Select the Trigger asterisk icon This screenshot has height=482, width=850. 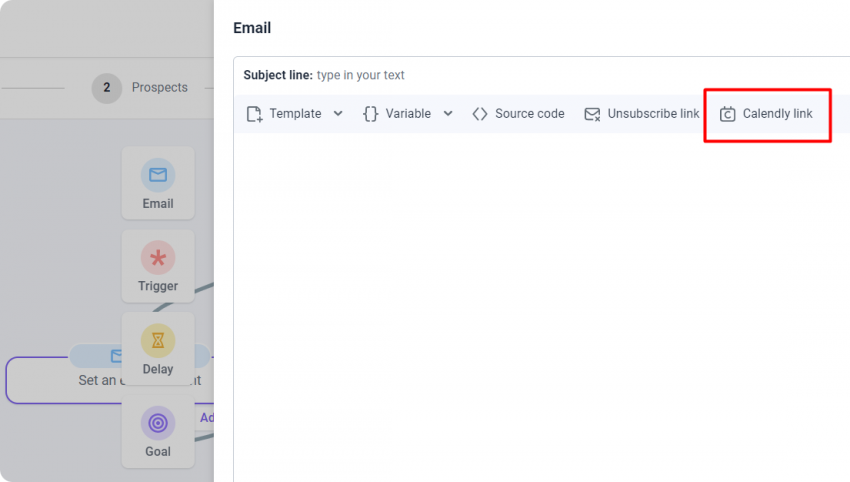[x=158, y=258]
